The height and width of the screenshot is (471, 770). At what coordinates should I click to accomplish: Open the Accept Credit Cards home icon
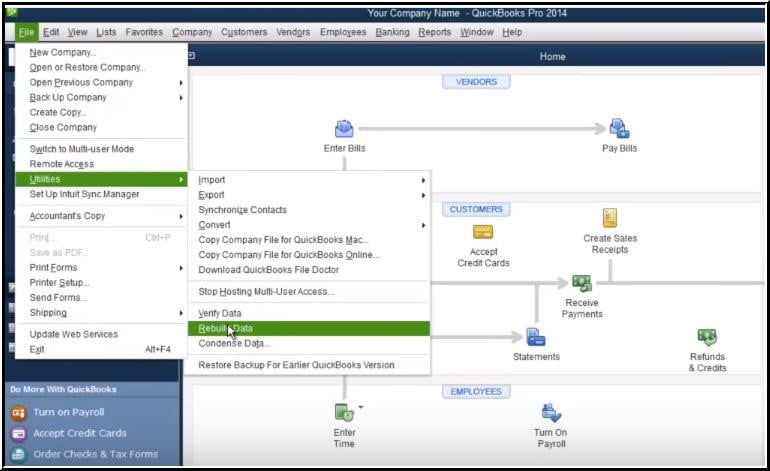tap(483, 232)
